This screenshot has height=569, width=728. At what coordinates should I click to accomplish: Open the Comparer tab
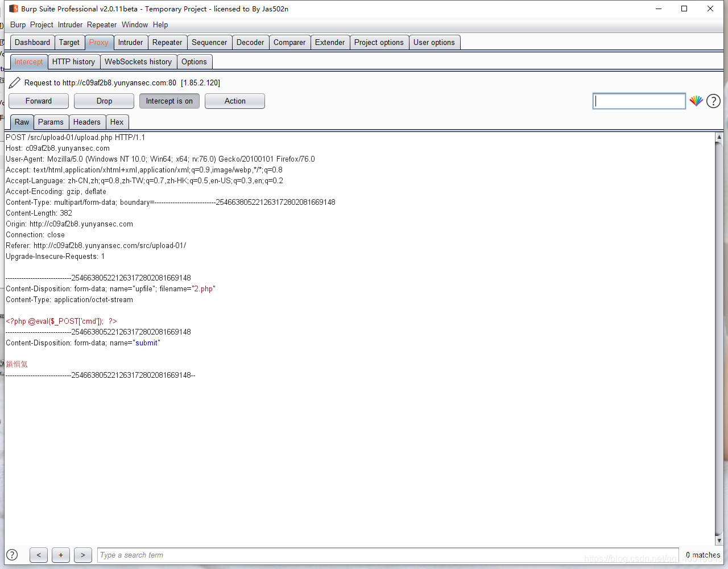click(x=289, y=43)
